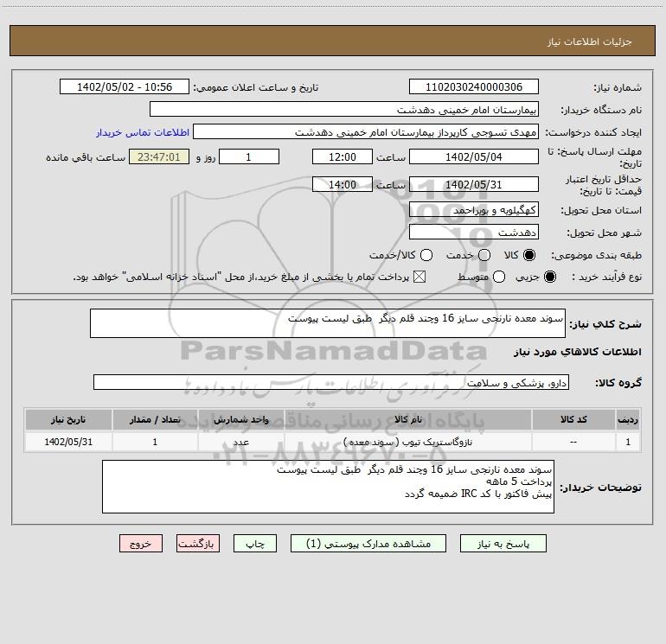The image size is (666, 644).
Task: Click the remaining days field showing 1
Action: (x=249, y=156)
